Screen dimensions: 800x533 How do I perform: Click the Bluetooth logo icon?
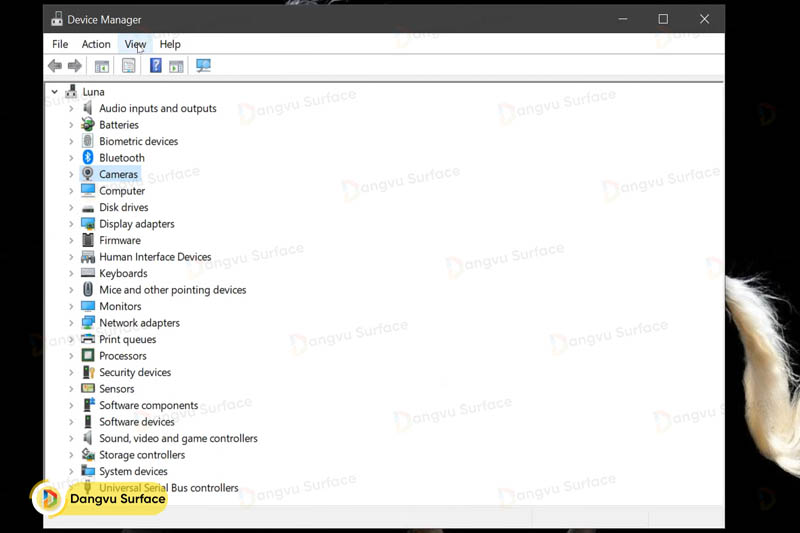point(88,157)
